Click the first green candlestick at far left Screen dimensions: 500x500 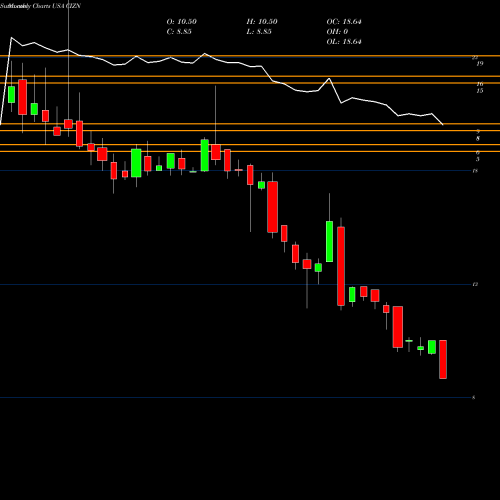point(11,94)
